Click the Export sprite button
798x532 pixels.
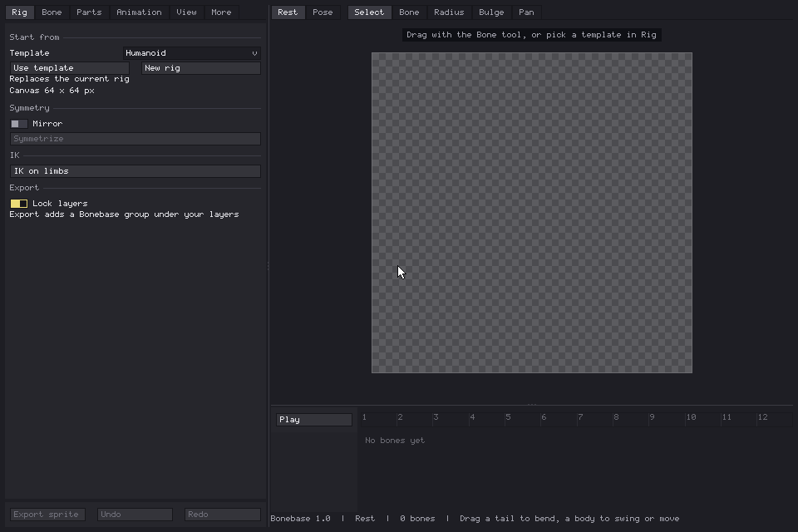click(x=47, y=515)
